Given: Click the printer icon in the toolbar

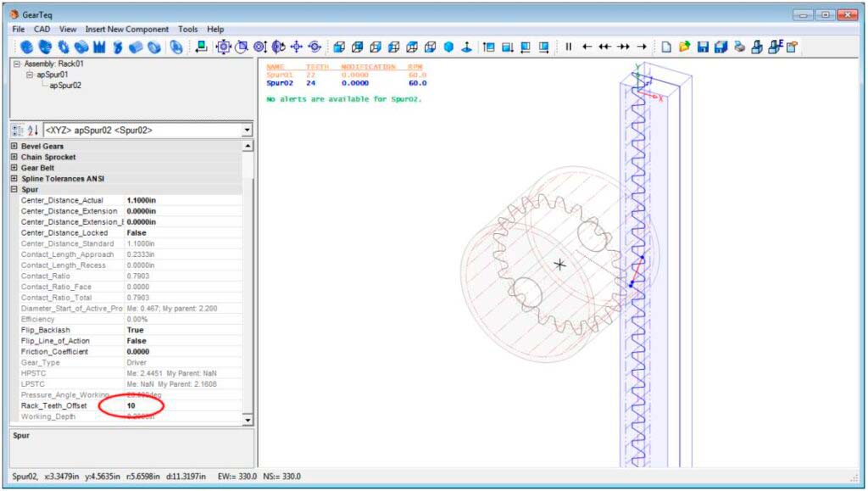Looking at the screenshot, I should click(739, 47).
